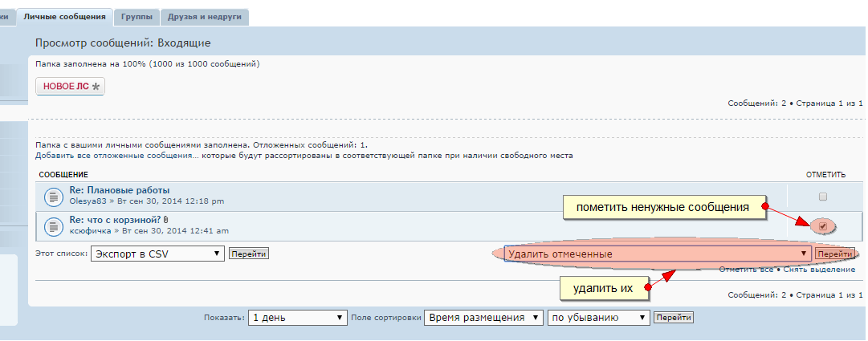The image size is (868, 341).
Task: Click the "Отметить все" link
Action: click(747, 270)
